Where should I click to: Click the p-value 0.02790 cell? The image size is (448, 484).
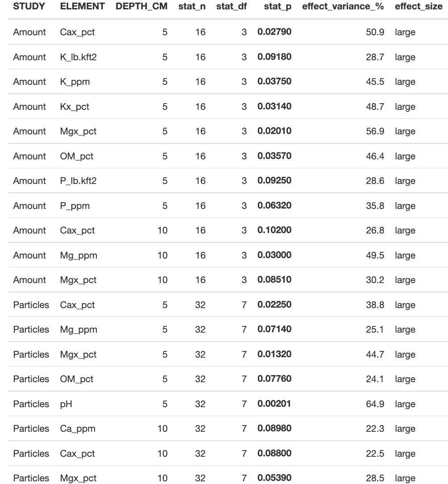[274, 32]
